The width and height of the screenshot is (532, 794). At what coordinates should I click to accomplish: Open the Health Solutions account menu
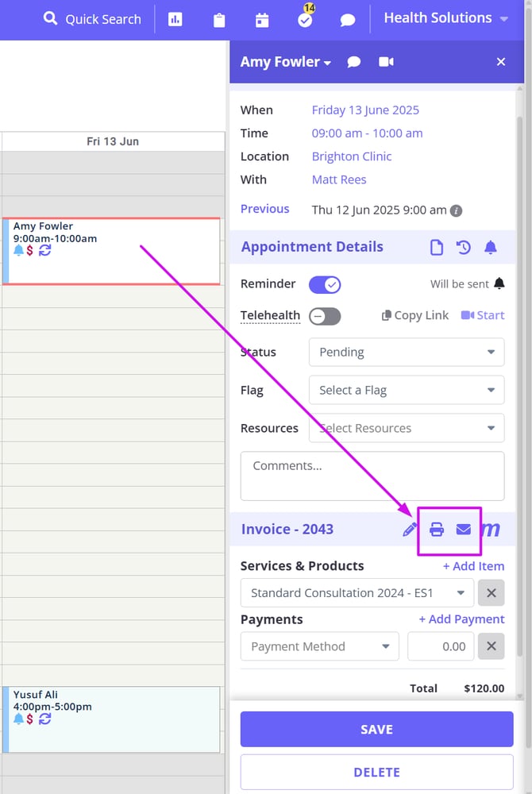point(445,18)
